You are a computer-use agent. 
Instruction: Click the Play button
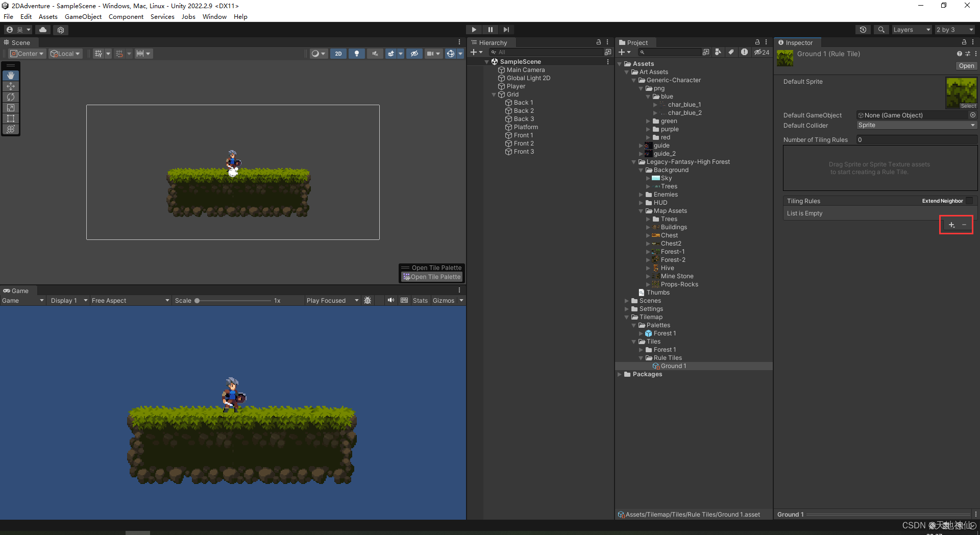474,30
